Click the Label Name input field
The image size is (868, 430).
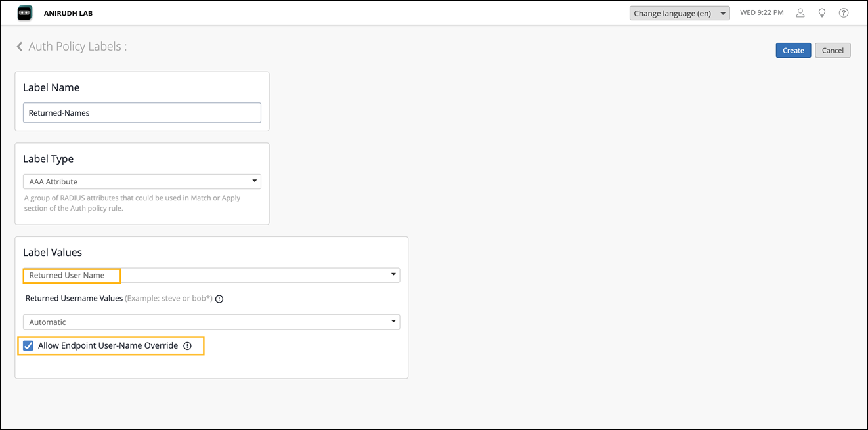(142, 113)
